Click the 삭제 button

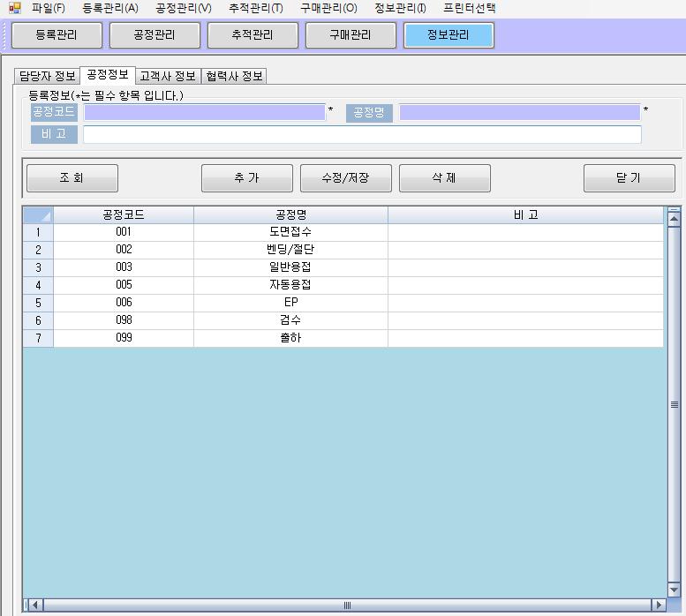tap(444, 178)
